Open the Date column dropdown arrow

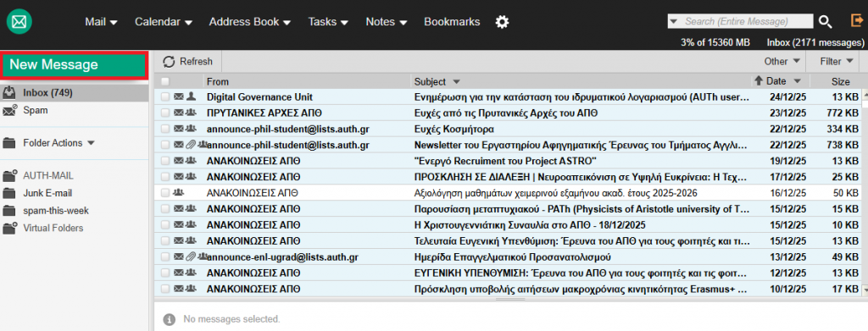tap(797, 81)
